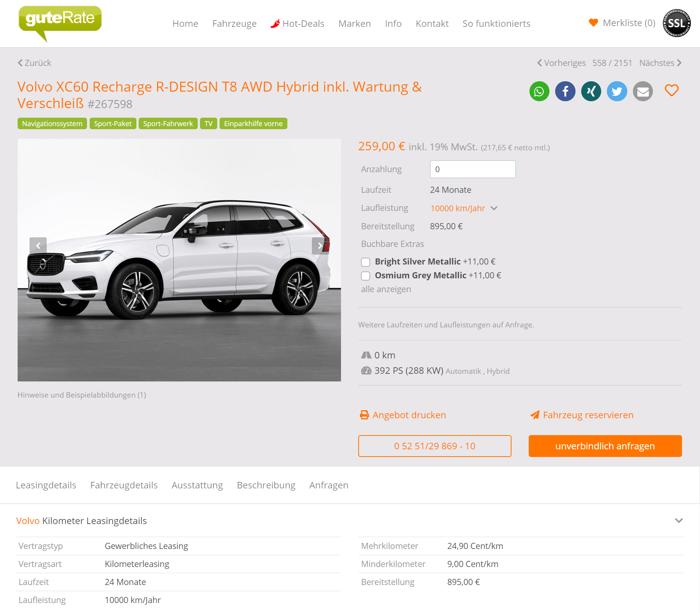Click Gewerbliches Leasing value
This screenshot has height=613, width=700.
coord(146,546)
